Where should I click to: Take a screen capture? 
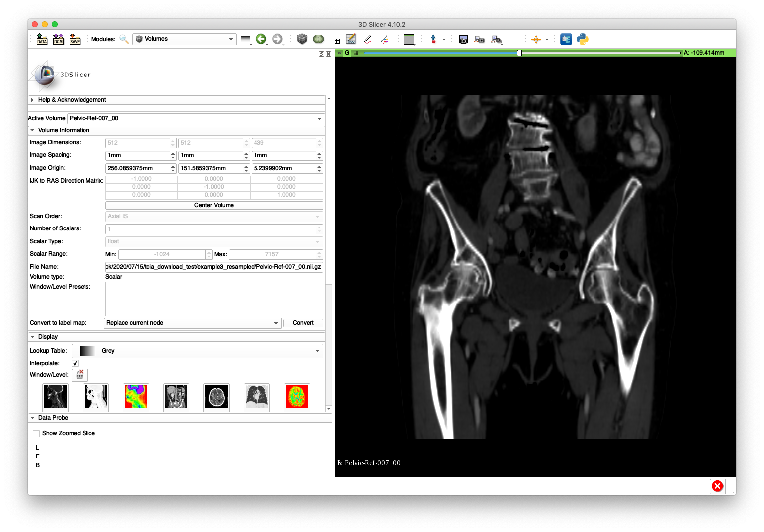click(463, 39)
